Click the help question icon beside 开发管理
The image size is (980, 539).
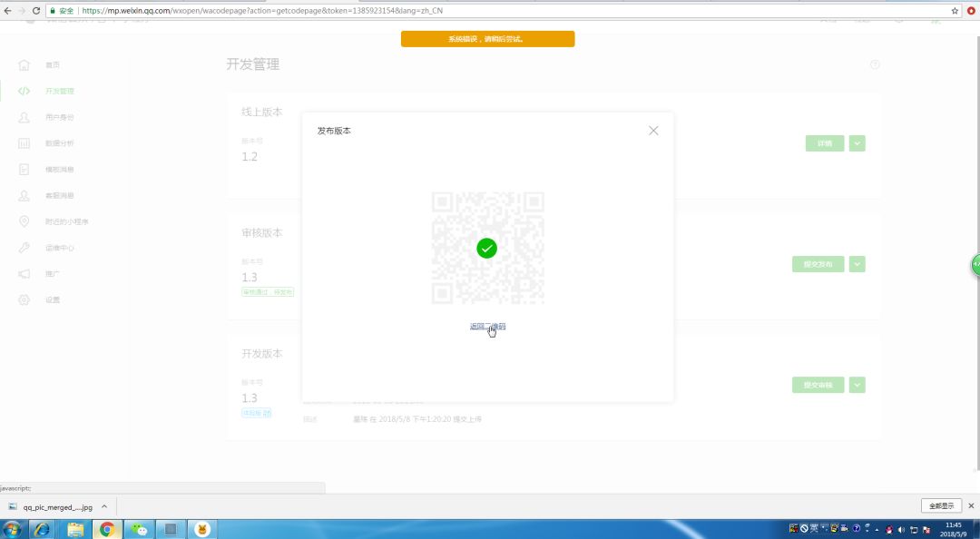(875, 64)
